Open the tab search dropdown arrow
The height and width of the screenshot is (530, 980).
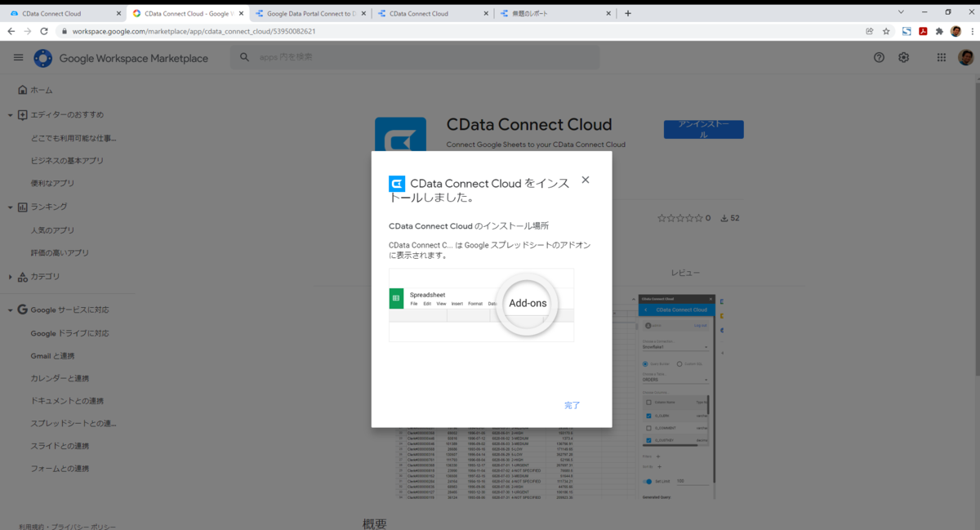[901, 12]
